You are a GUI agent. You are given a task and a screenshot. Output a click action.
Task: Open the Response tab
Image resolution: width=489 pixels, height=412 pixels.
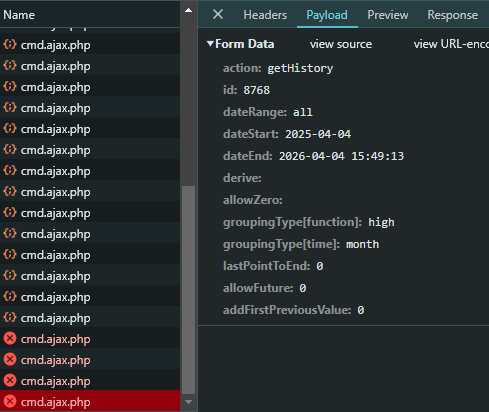click(x=452, y=15)
